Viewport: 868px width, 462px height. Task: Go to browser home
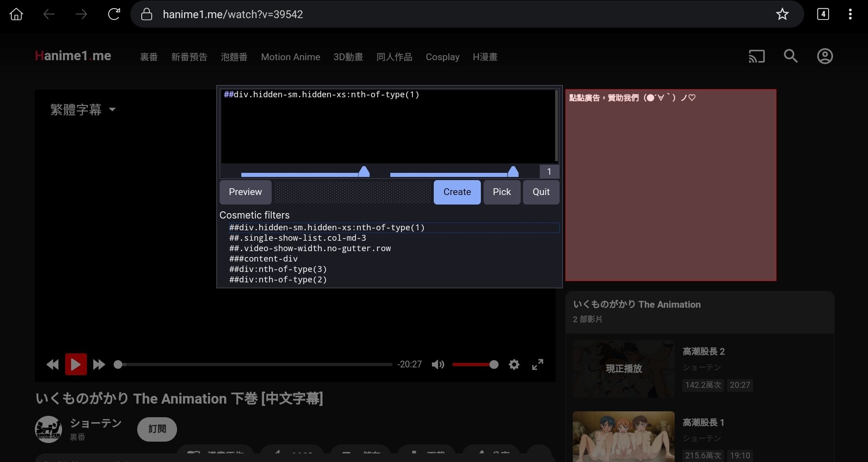[x=16, y=14]
